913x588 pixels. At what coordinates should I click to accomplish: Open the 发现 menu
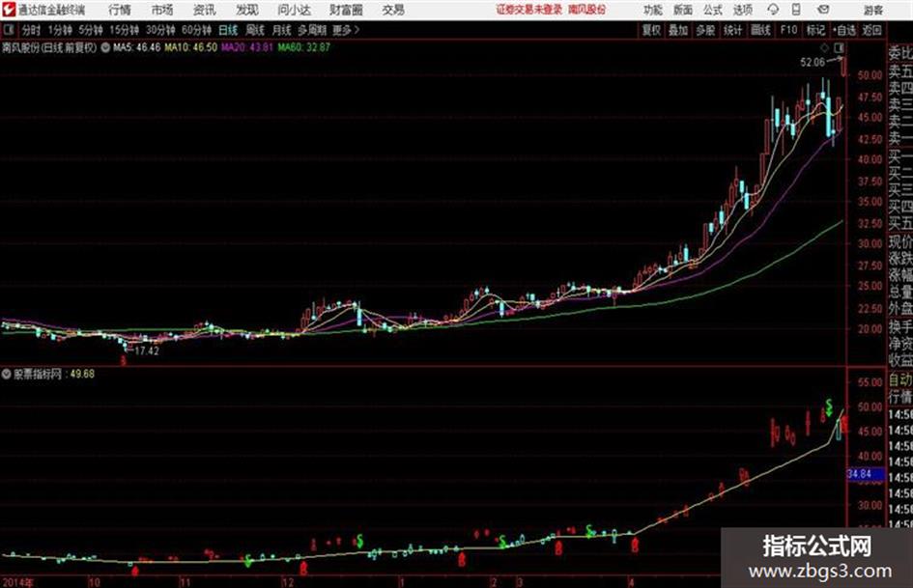point(247,10)
